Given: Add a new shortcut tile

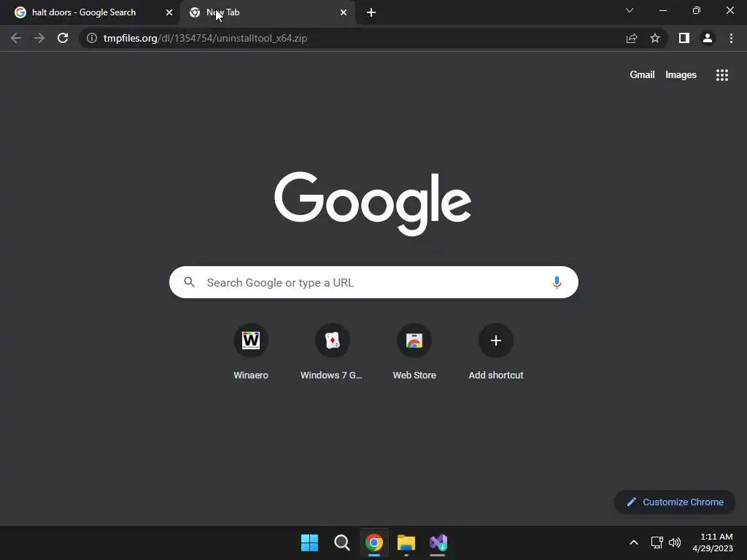Looking at the screenshot, I should click(495, 352).
